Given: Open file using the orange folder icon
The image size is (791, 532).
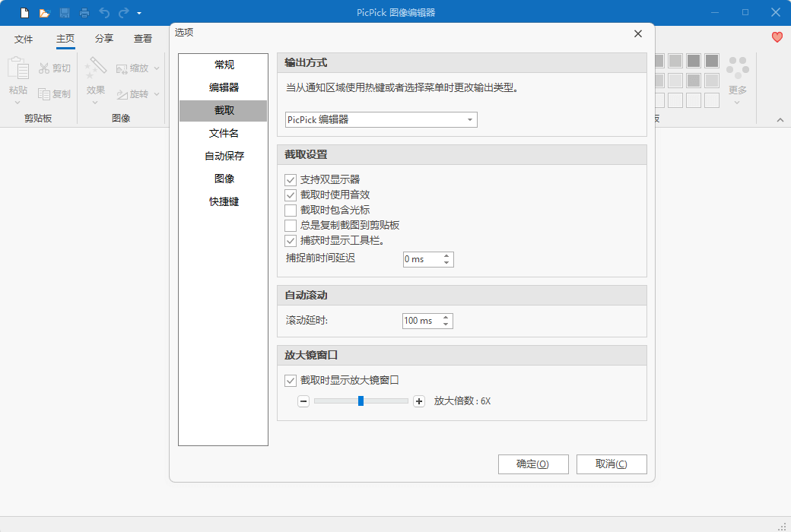Looking at the screenshot, I should pyautogui.click(x=44, y=13).
